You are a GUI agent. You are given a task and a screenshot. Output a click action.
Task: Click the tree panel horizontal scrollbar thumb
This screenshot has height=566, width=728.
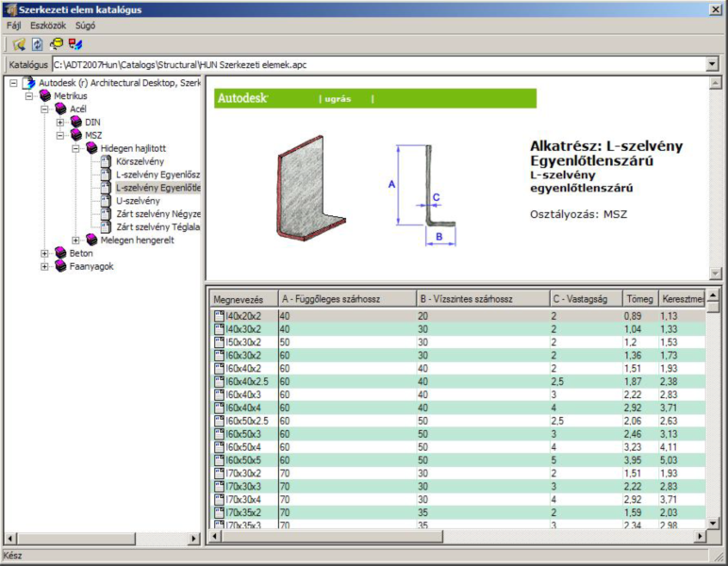coord(76,539)
